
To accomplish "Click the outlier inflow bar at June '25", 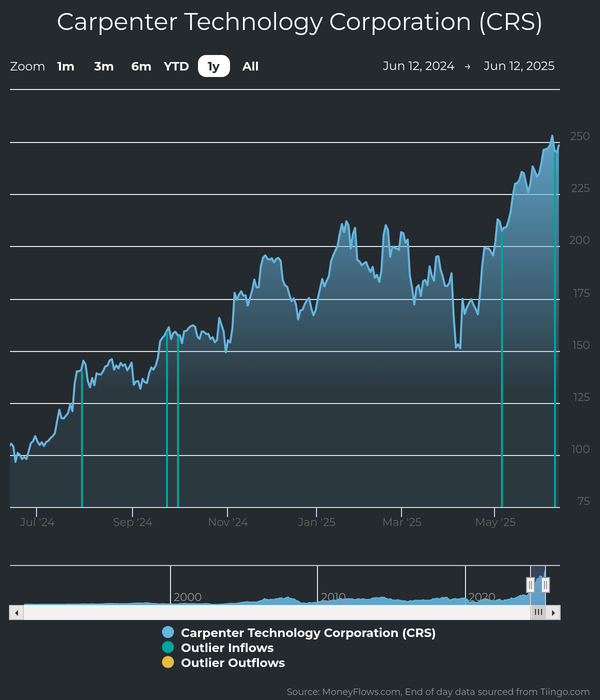I will click(555, 328).
